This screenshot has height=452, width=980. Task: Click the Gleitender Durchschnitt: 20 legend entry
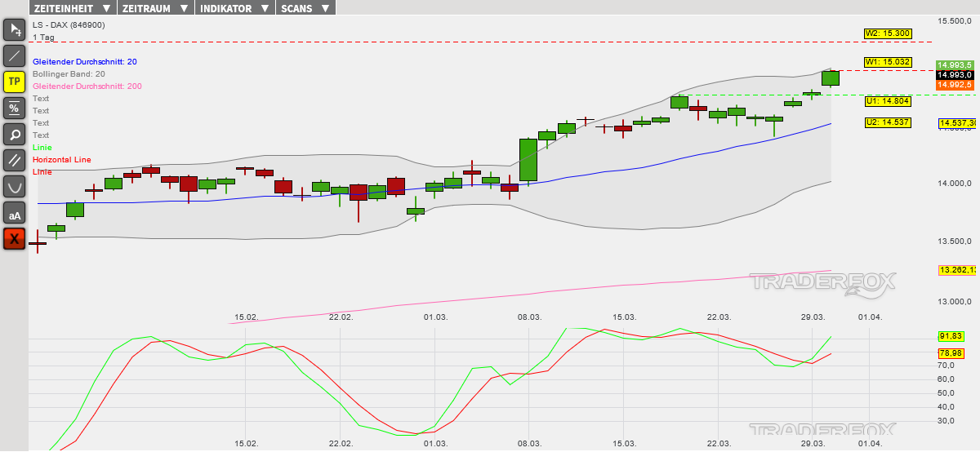point(85,62)
